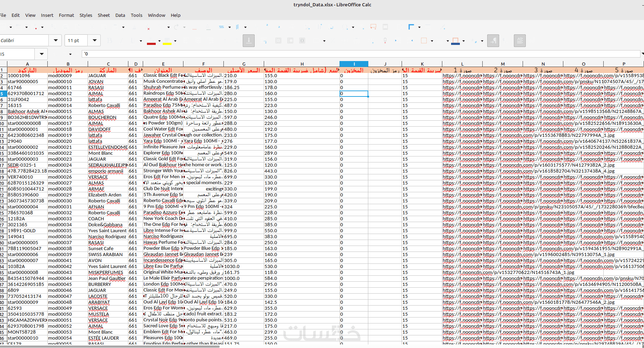Viewport: 644px width, 348px height.
Task: Open the Data menu
Action: (120, 15)
